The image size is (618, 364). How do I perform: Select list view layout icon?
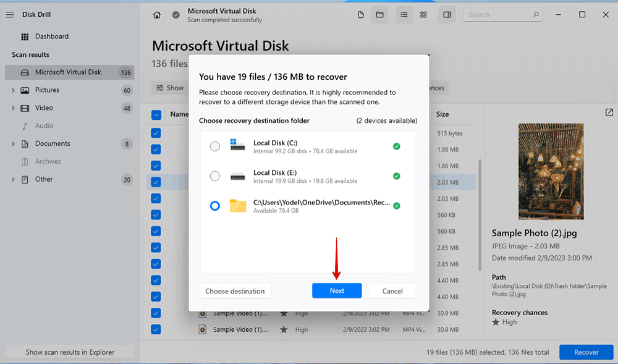404,15
